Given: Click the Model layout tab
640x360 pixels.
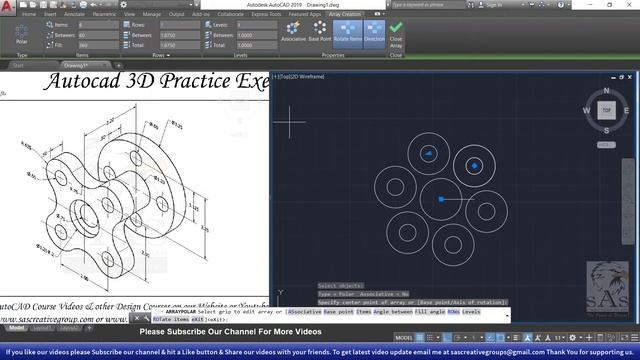Looking at the screenshot, I should pos(16,328).
